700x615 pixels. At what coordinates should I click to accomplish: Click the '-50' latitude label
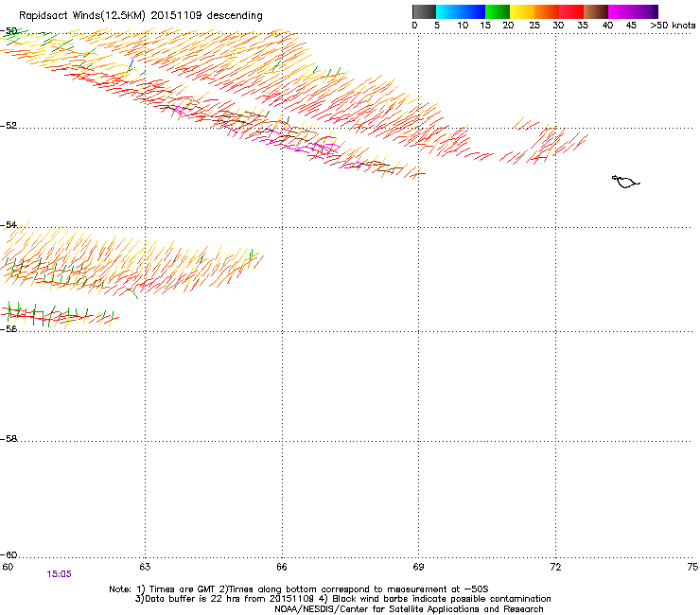(x=9, y=31)
